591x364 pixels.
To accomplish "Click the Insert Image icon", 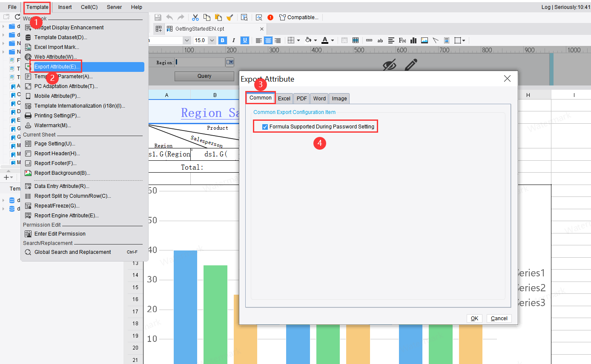I will 425,40.
